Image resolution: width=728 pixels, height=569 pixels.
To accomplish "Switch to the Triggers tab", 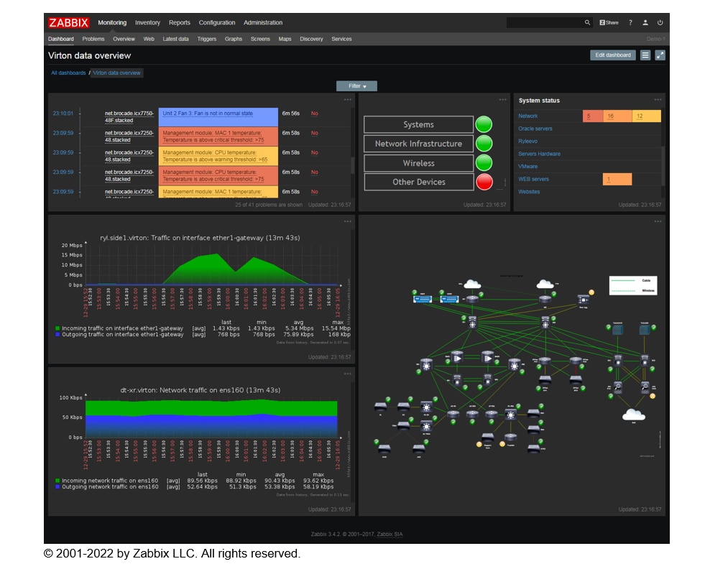I will point(206,39).
